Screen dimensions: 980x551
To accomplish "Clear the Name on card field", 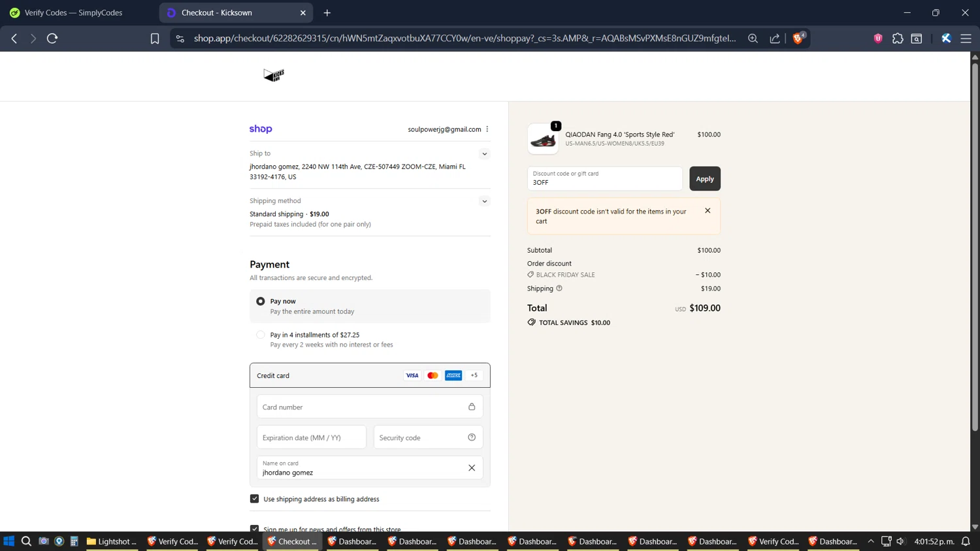I will click(x=472, y=467).
